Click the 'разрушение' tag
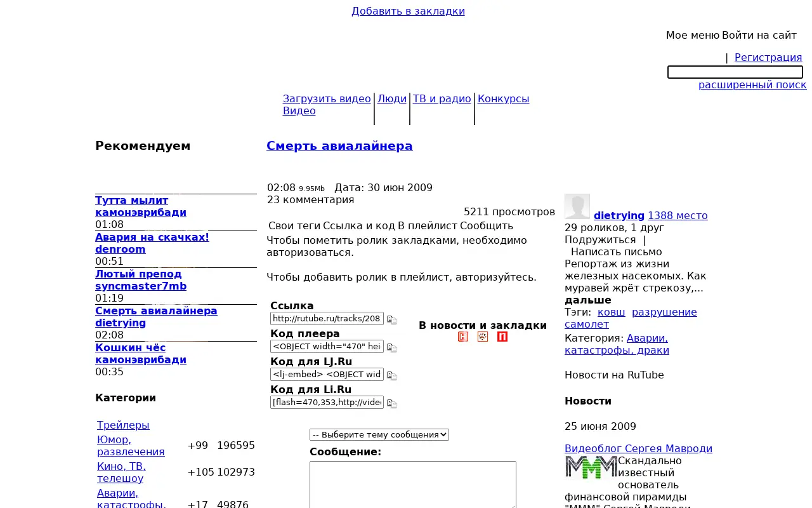Image resolution: width=812 pixels, height=508 pixels. [664, 312]
